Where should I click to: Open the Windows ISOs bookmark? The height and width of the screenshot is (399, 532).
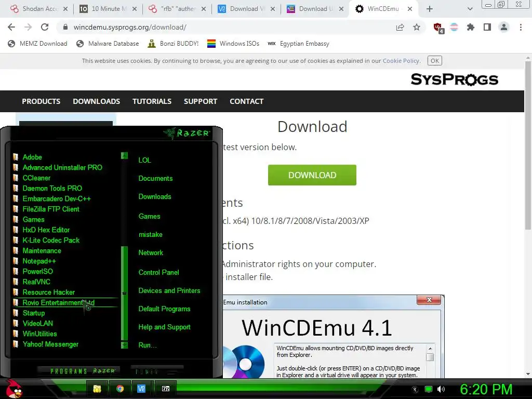[233, 44]
